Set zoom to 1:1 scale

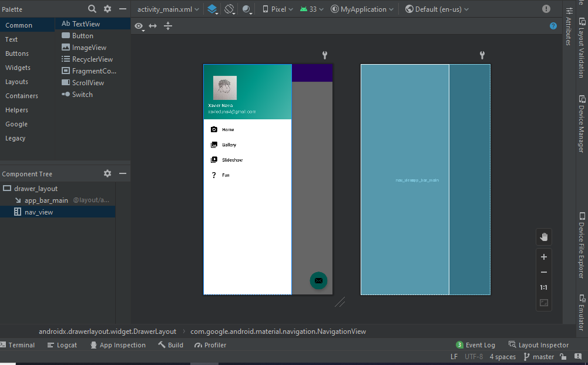pos(543,287)
